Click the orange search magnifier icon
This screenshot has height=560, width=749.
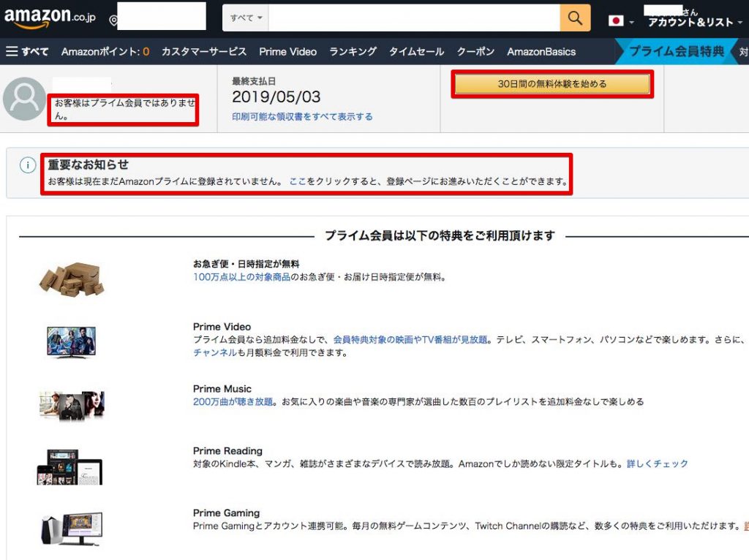[x=575, y=16]
